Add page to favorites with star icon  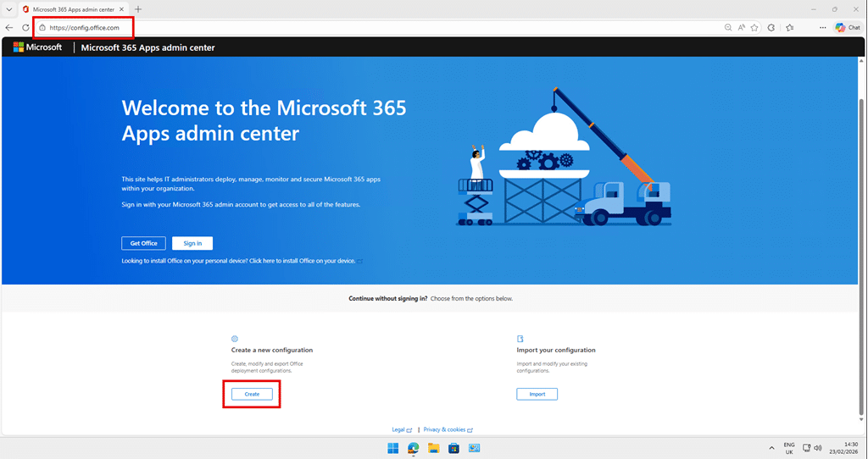754,28
